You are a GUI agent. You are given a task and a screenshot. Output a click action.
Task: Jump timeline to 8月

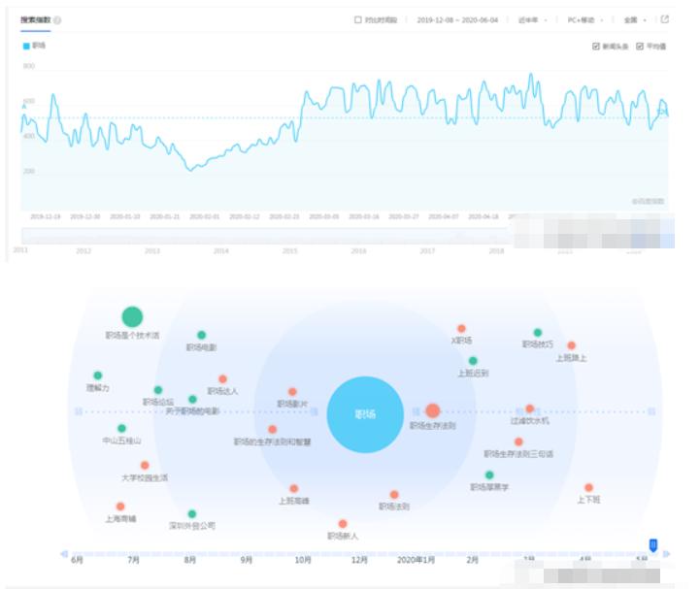189,560
